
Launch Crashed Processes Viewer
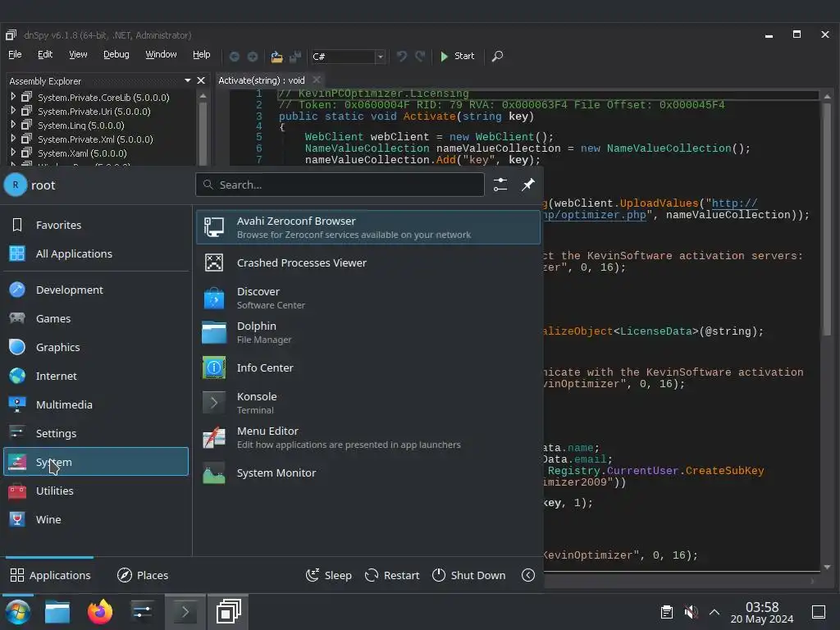pyautogui.click(x=368, y=262)
